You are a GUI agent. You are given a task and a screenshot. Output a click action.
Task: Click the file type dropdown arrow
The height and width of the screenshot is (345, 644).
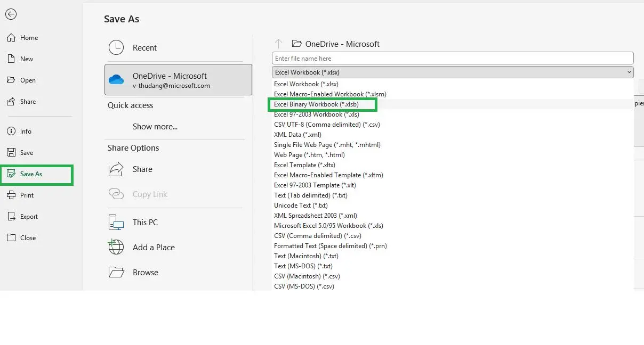point(629,72)
